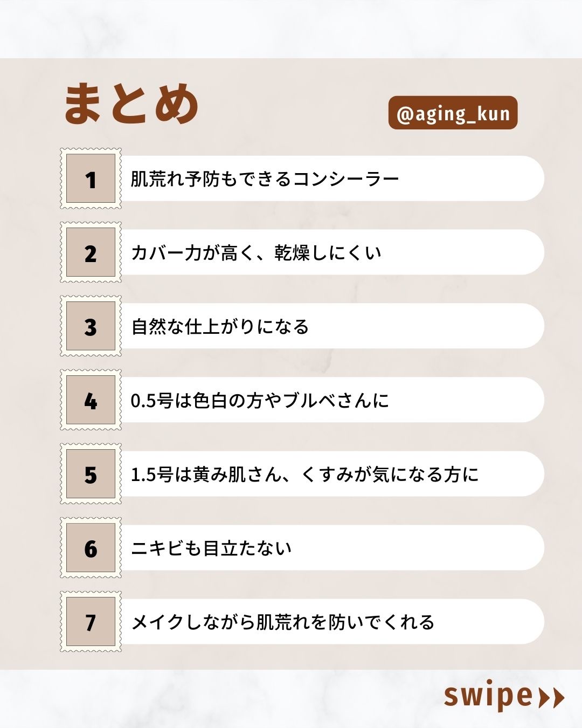Open the @aging_kun account tag
The image size is (582, 728).
(453, 113)
